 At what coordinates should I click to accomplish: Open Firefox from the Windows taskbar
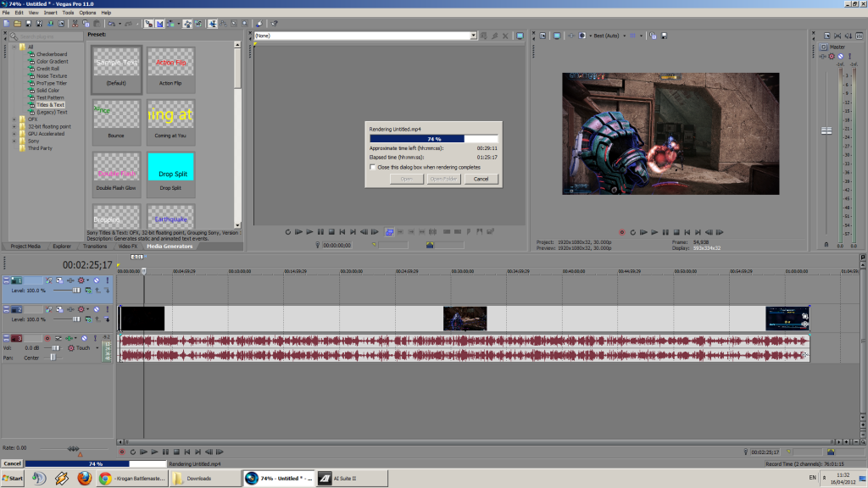point(84,478)
